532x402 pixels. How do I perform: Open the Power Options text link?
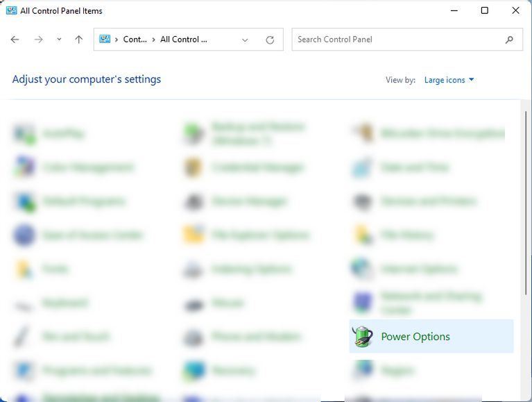[415, 337]
